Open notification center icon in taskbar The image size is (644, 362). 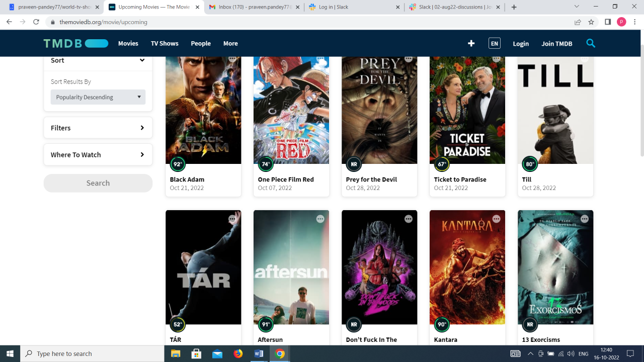tap(630, 354)
